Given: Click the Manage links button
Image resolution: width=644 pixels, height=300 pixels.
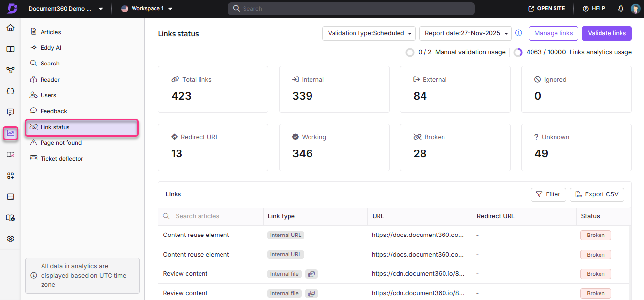Looking at the screenshot, I should click(553, 33).
